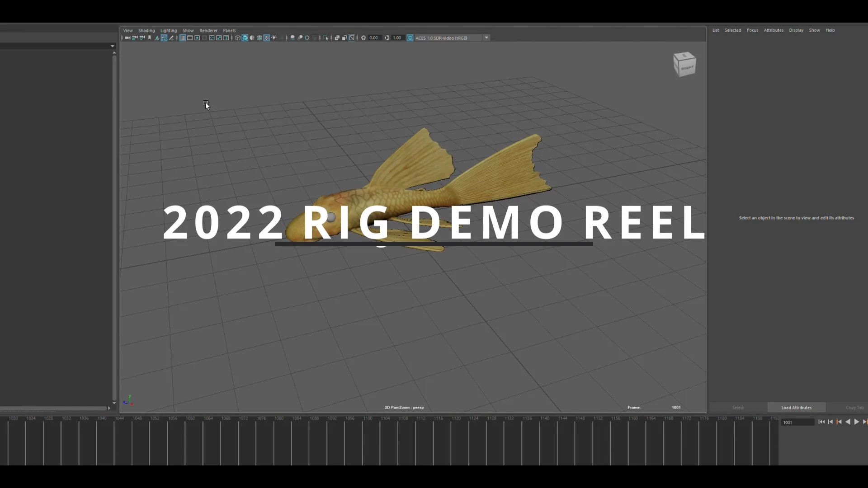Screen dimensions: 868x488
Task: Toggle the View Transform color management icon
Action: coord(410,38)
